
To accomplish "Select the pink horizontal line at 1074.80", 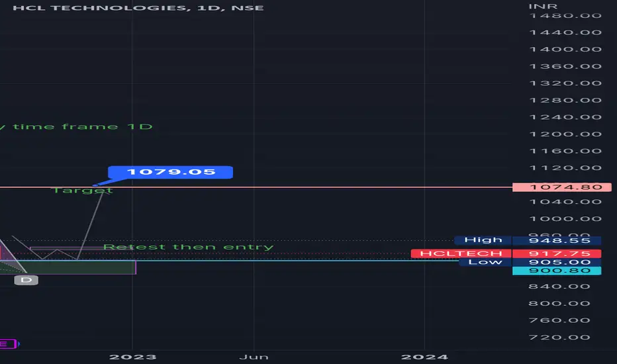I will (x=256, y=187).
